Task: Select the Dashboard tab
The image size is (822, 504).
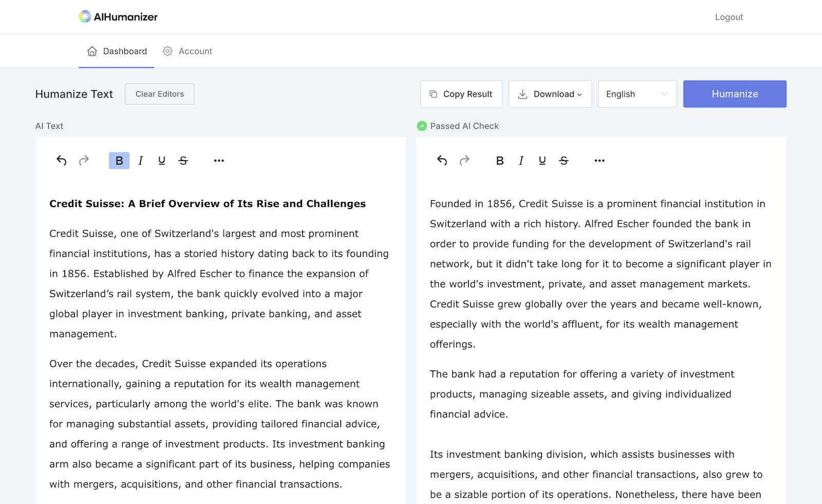Action: click(x=117, y=51)
